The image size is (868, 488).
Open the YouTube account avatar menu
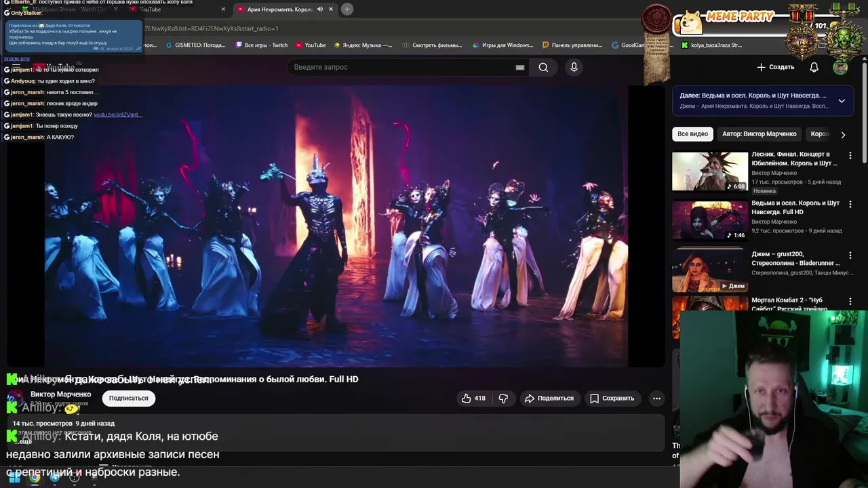pos(840,67)
